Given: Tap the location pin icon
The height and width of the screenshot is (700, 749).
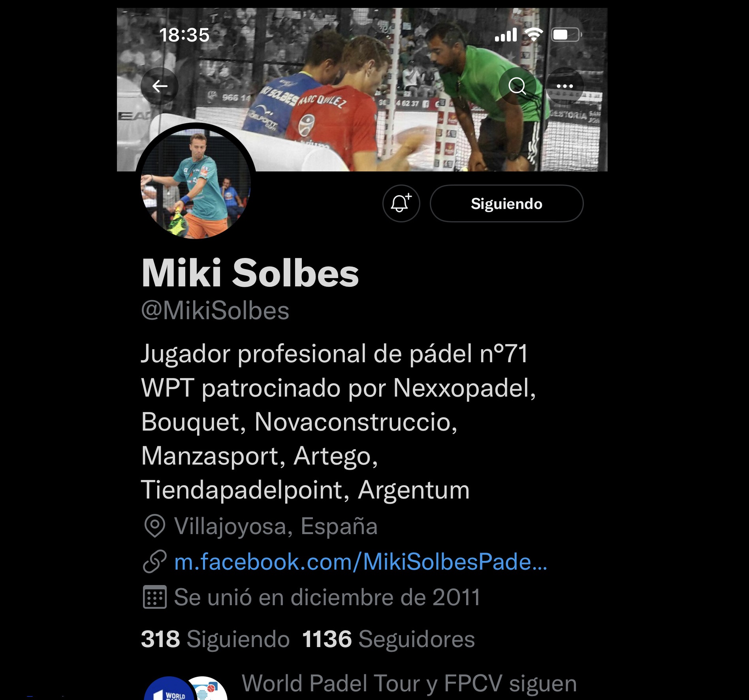Looking at the screenshot, I should [x=154, y=526].
